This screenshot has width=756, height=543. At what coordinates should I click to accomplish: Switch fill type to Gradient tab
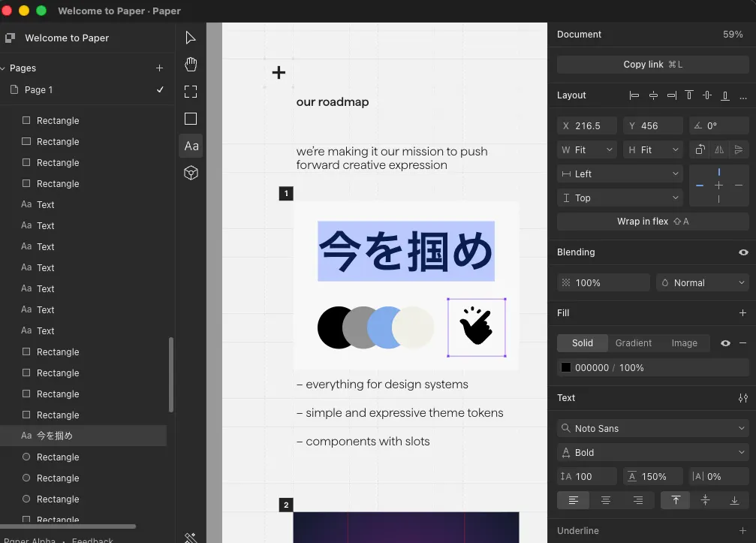[x=633, y=343]
